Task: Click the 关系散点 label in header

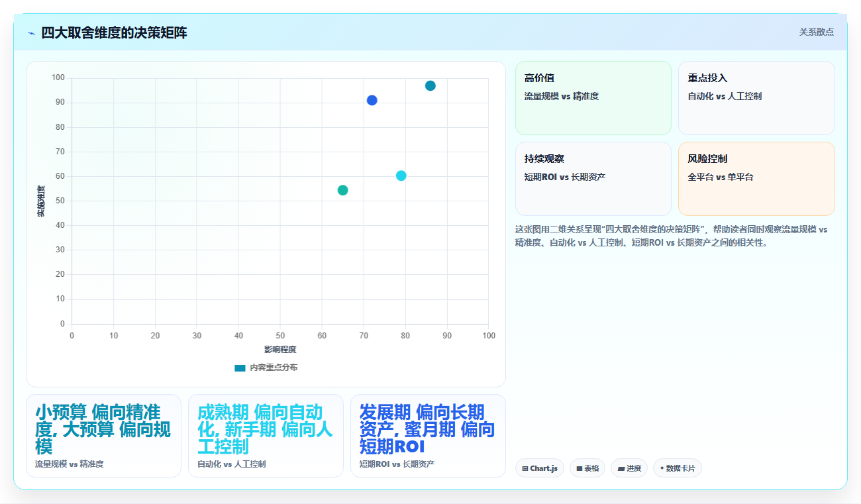Action: [816, 32]
